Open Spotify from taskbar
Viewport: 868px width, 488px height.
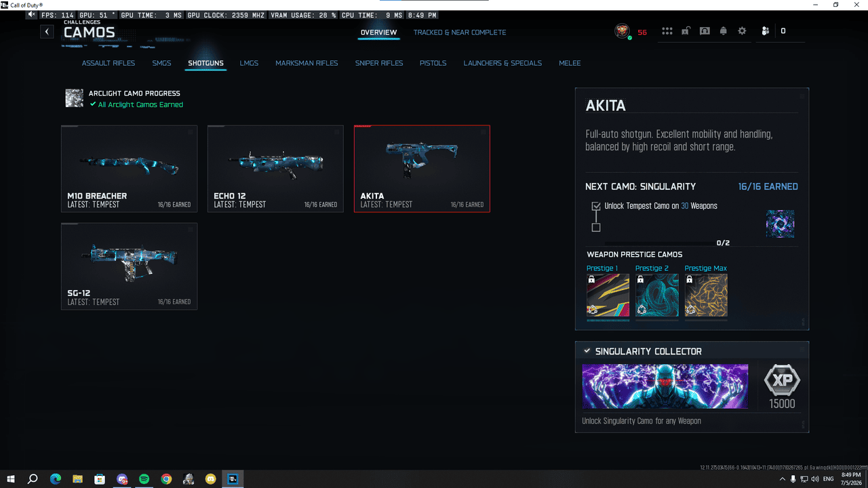144,479
